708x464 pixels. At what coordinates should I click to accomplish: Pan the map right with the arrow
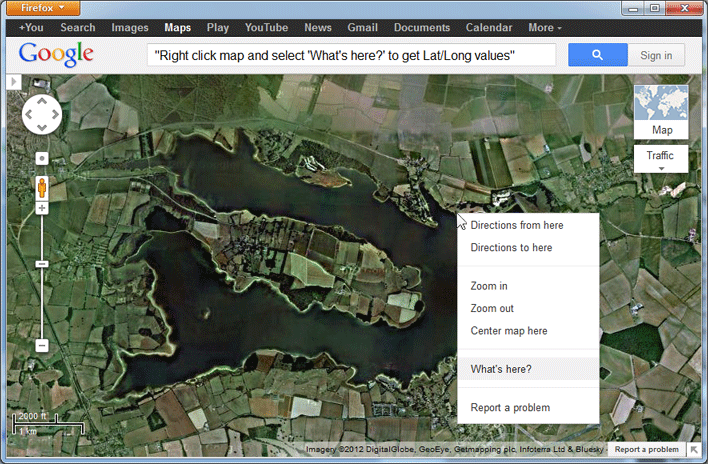coord(55,115)
